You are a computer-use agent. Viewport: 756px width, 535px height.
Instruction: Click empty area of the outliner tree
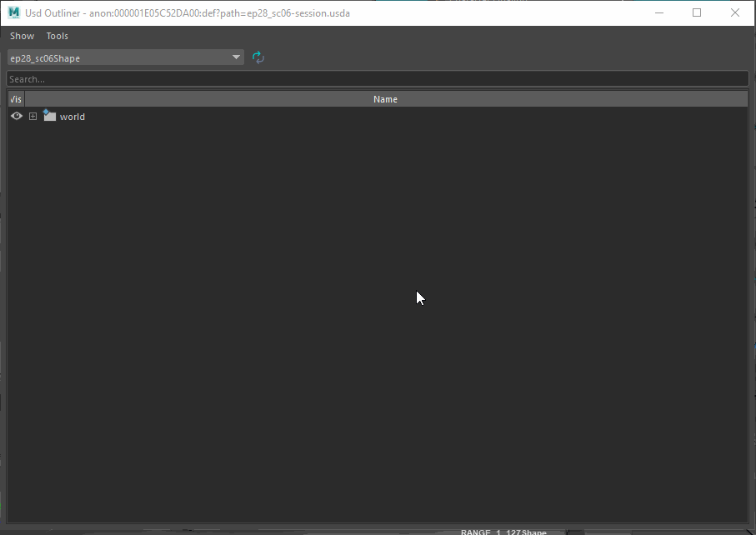click(x=375, y=333)
